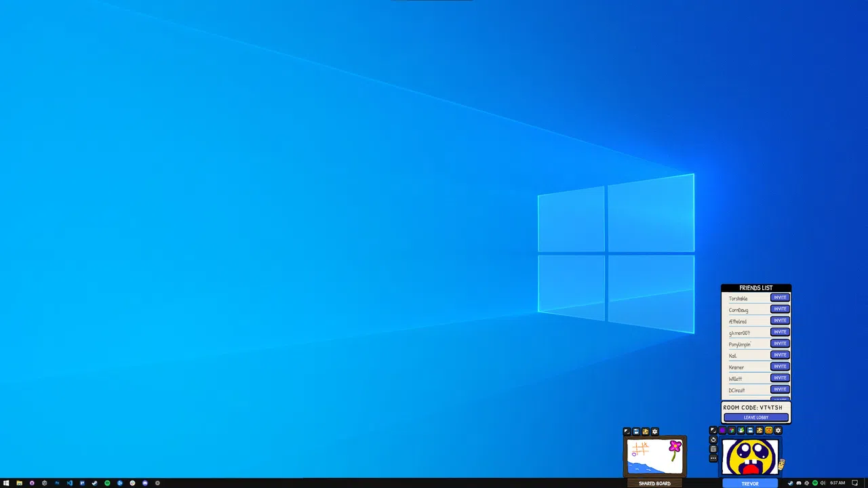Open Unity Hub from the taskbar

click(44, 483)
